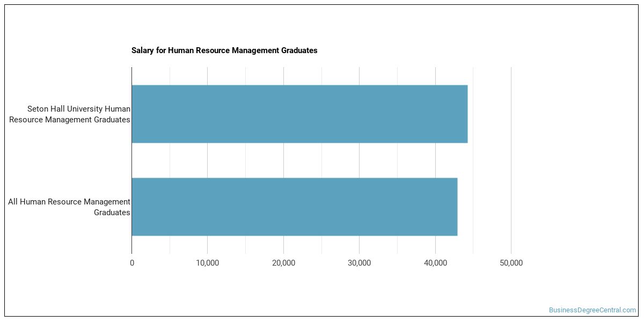Open the BusinessDegreeCentral.com link
The height and width of the screenshot is (322, 644).
tap(592, 310)
